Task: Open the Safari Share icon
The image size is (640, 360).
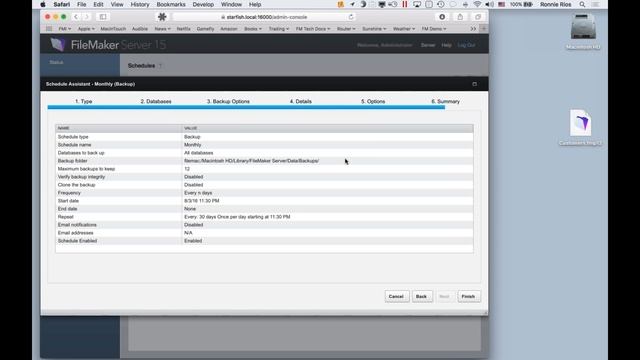Action: [460, 17]
